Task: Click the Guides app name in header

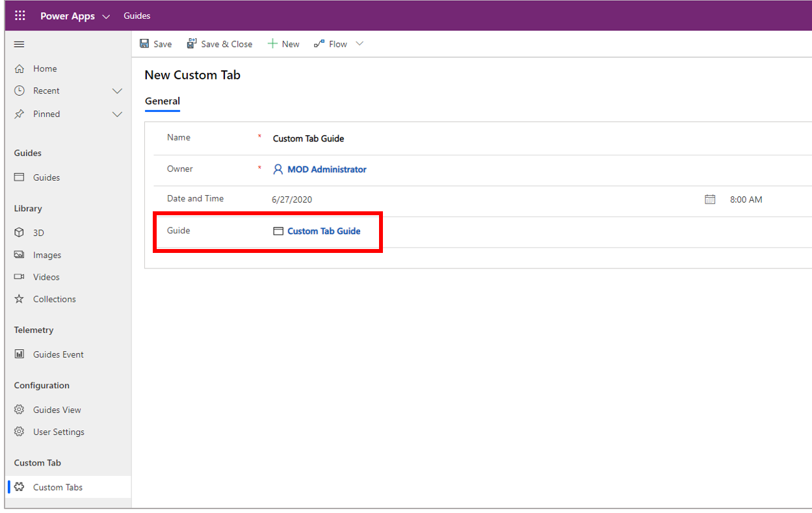Action: (x=137, y=16)
